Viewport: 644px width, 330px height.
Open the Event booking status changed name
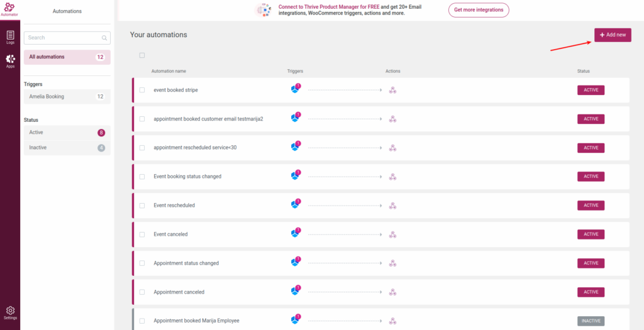click(187, 177)
